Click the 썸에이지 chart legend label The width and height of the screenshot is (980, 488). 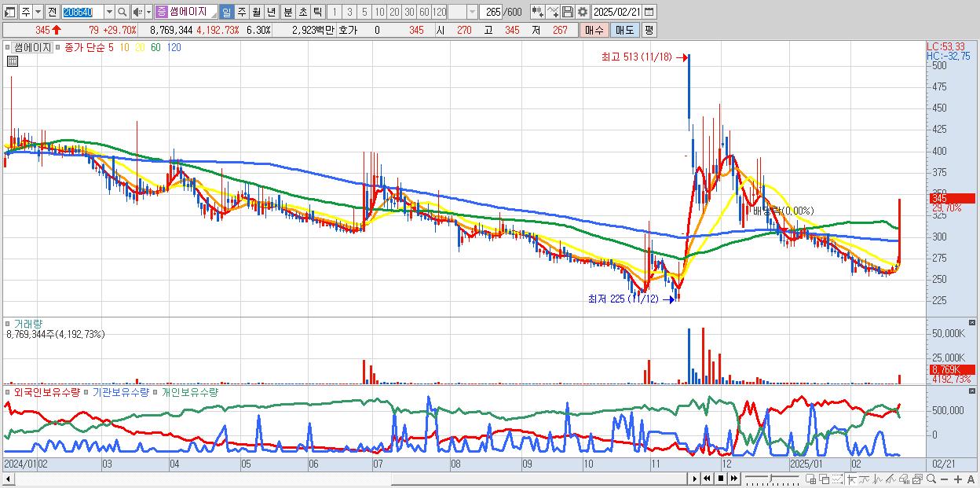32,48
